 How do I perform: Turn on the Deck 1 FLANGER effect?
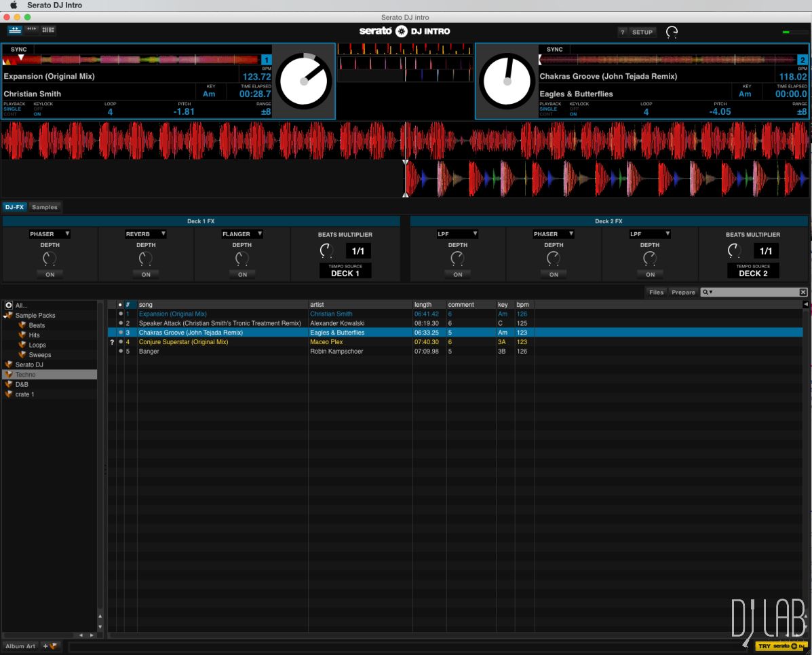242,274
